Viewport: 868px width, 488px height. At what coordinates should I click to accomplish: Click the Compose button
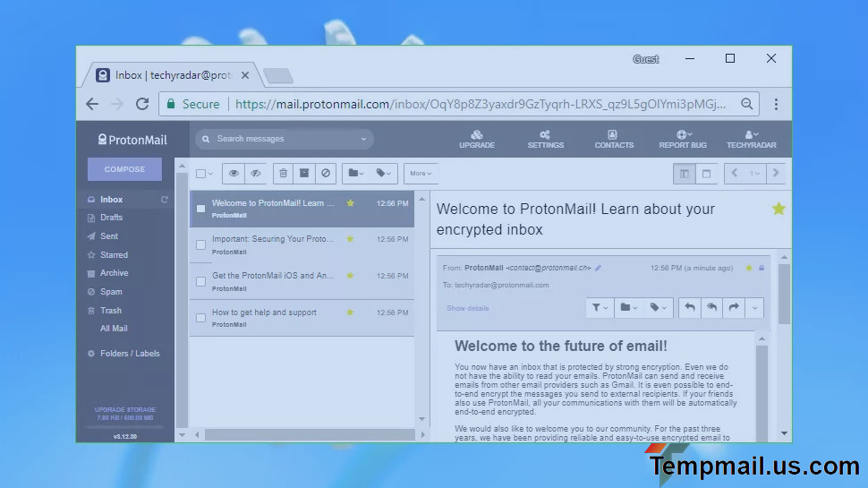pos(124,169)
